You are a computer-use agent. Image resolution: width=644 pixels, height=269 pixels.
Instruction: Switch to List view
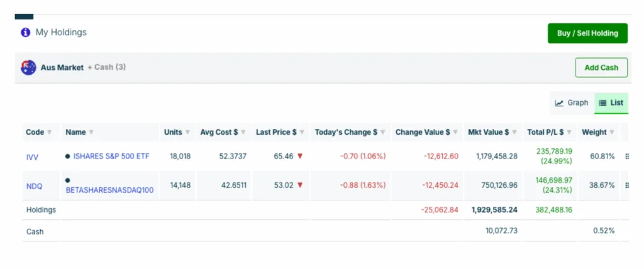click(611, 103)
